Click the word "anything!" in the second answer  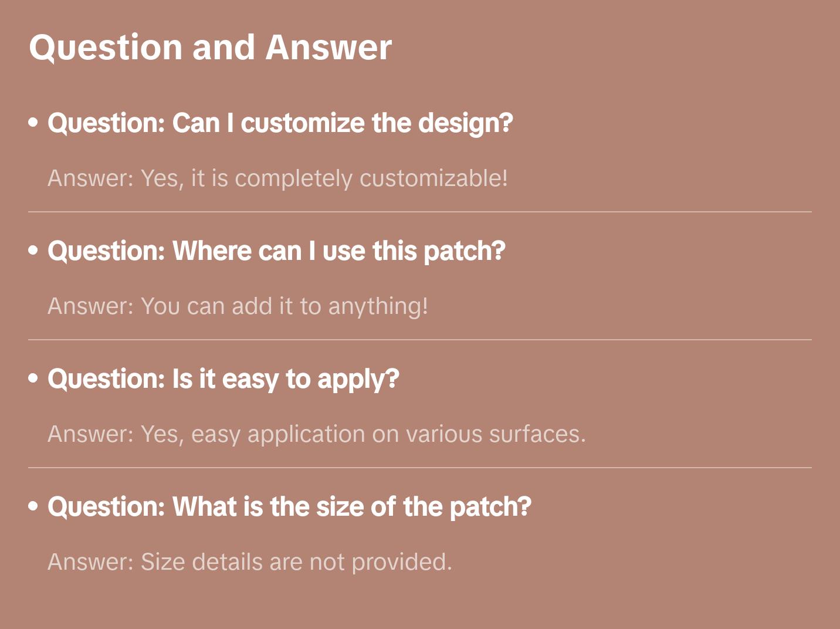[x=378, y=306]
